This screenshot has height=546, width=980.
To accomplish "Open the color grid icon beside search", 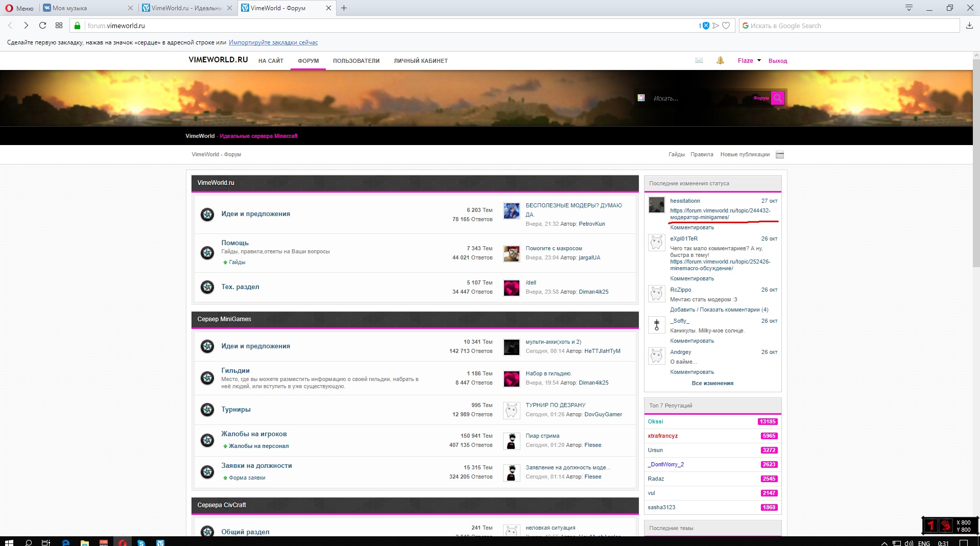I will tap(641, 98).
